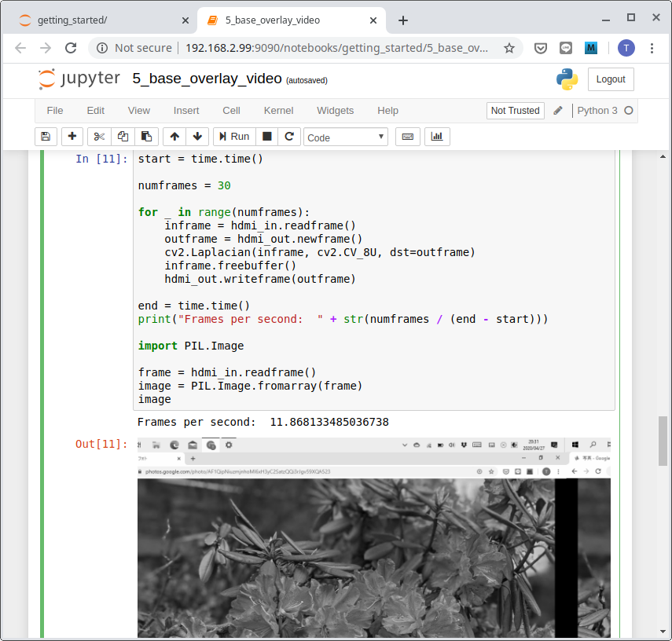
Task: Move the selected cell down
Action: [197, 137]
